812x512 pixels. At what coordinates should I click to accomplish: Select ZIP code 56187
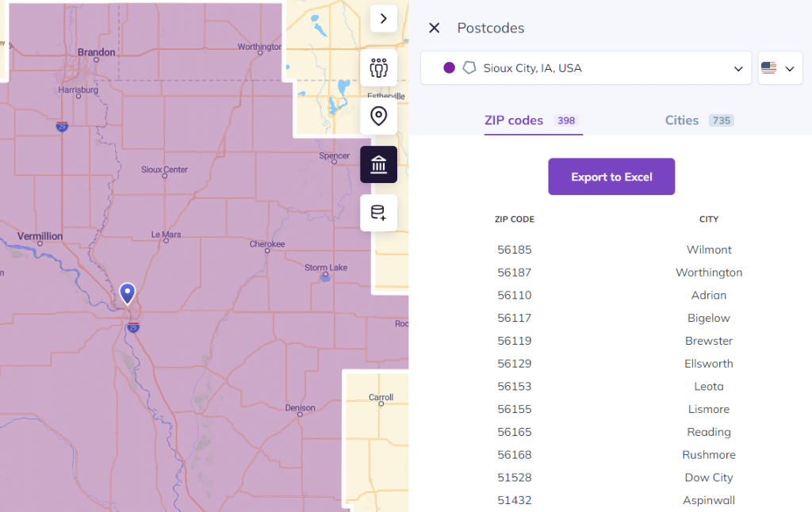[514, 273]
